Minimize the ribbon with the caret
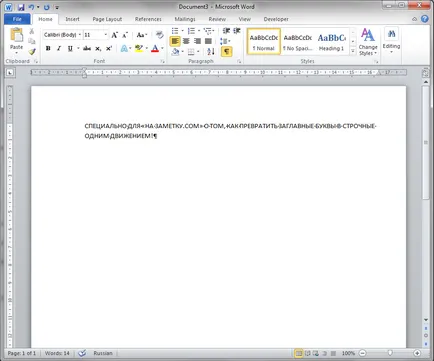434x361 pixels. (414, 19)
